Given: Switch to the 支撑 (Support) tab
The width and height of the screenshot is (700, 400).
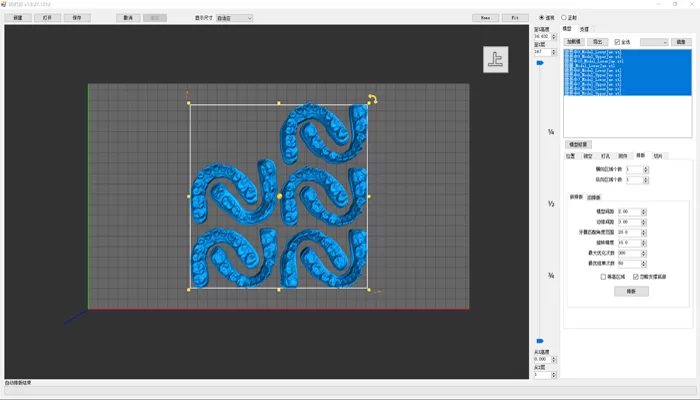Looking at the screenshot, I should [584, 29].
